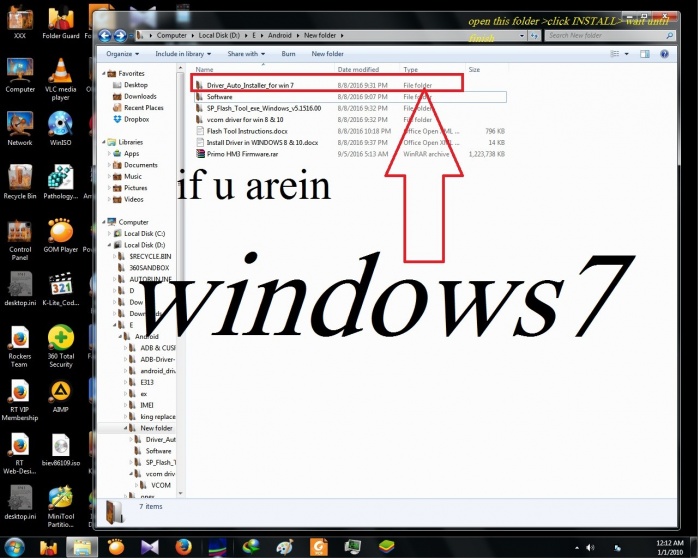This screenshot has width=700, height=559.
Task: Open the GOM Player desktop icon
Action: [x=61, y=235]
